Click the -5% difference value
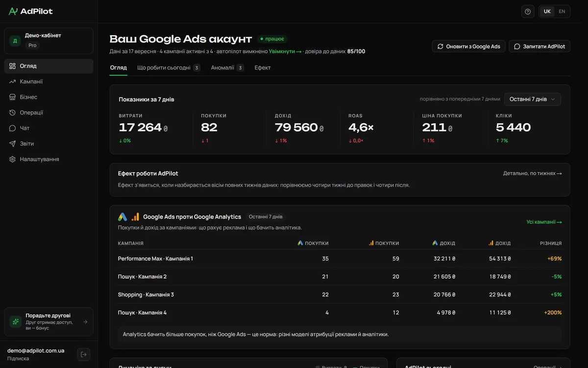The width and height of the screenshot is (588, 368). coord(557,277)
